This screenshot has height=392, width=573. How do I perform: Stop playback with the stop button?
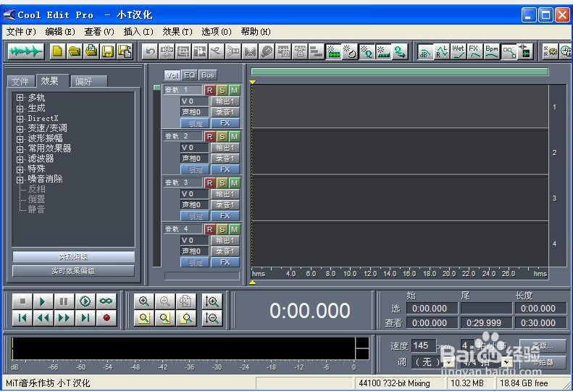click(x=22, y=301)
